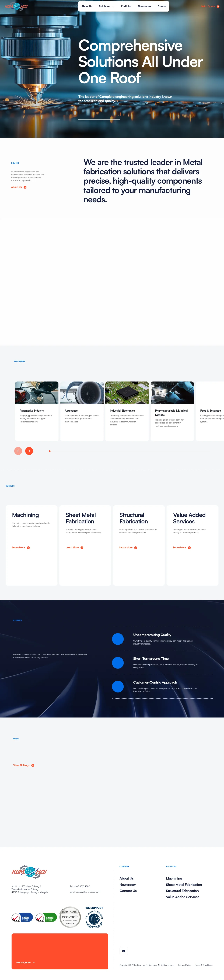This screenshot has height=980, width=224.
Task: Click the blue circle beside Uncompromising Quality
Action: (118, 639)
